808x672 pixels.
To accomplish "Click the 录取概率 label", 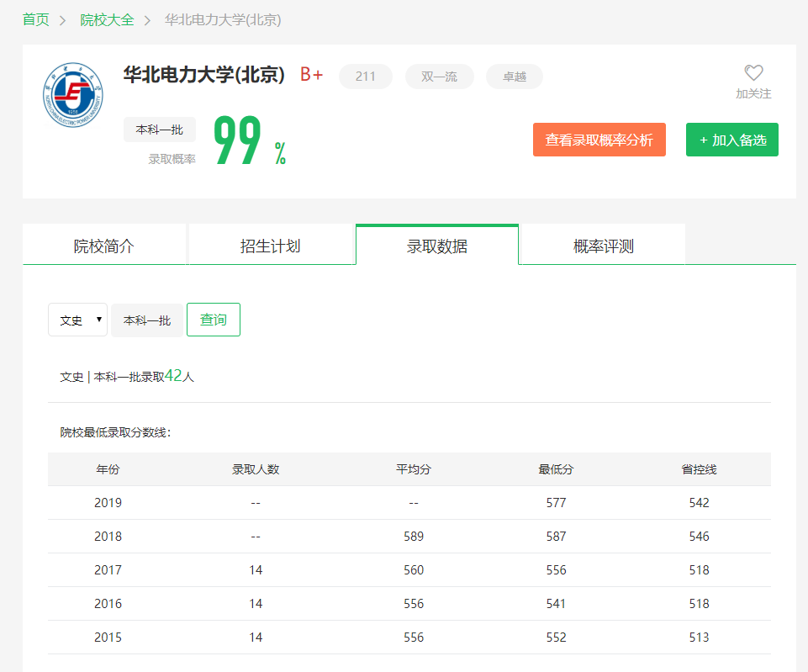I will 172,159.
